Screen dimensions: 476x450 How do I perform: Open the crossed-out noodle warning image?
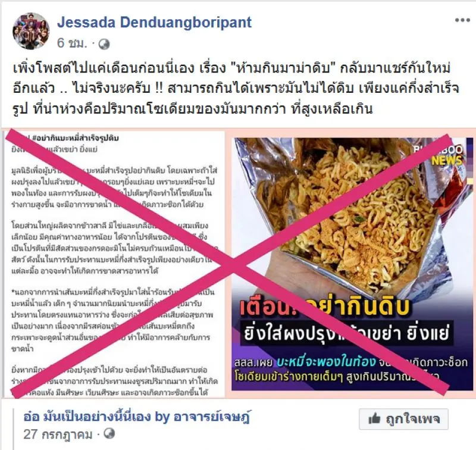click(x=352, y=264)
